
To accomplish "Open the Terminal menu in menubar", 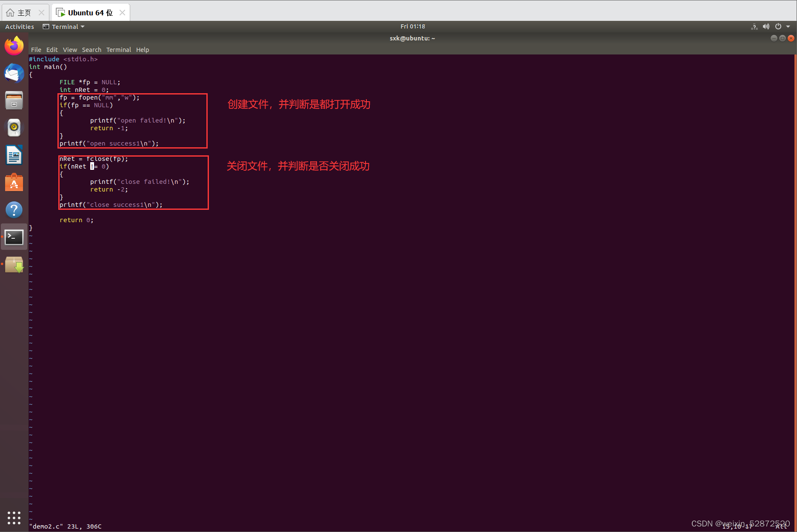I will pyautogui.click(x=119, y=50).
